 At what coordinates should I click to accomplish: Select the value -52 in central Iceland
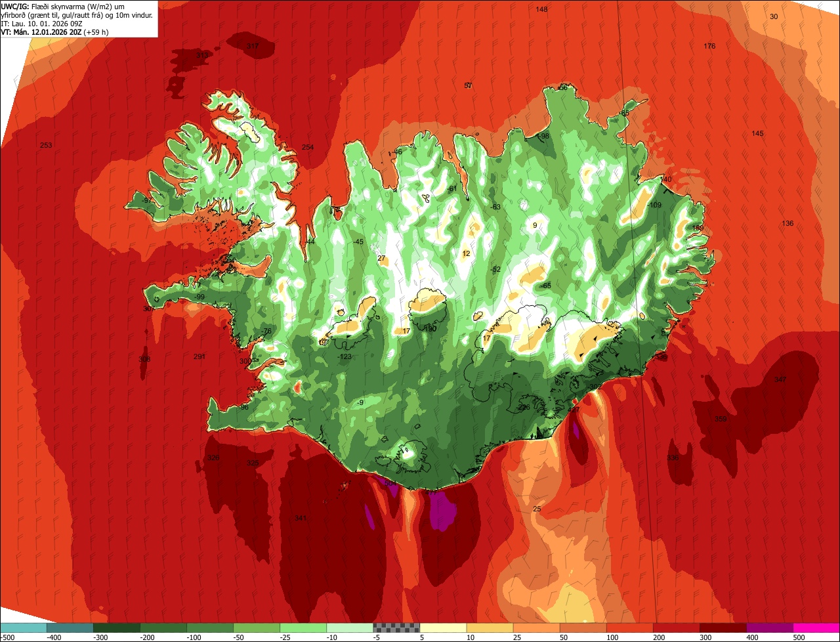[x=495, y=269]
